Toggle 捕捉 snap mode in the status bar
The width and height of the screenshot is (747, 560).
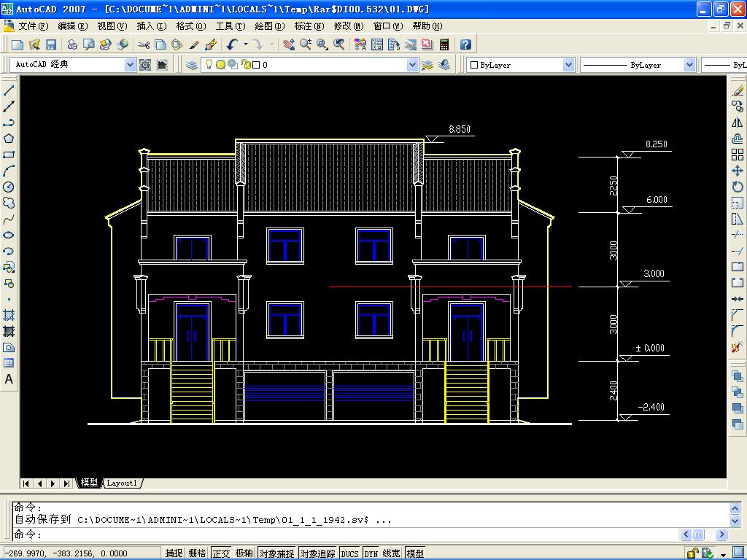pos(174,553)
